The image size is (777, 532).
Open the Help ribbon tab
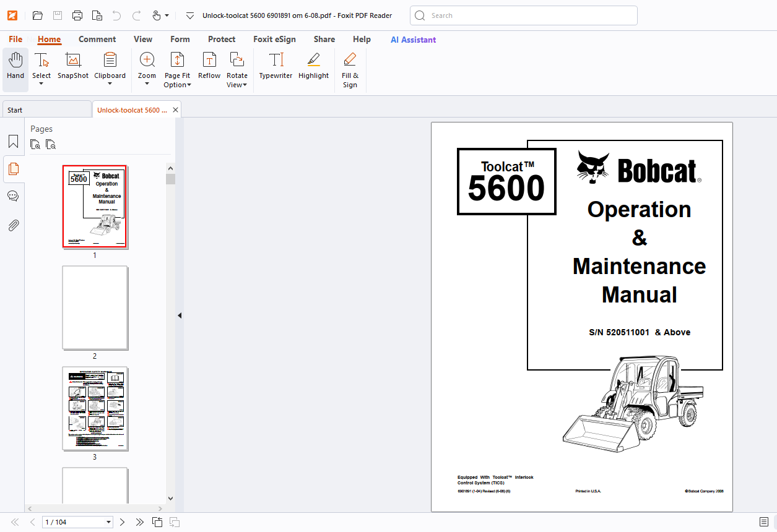click(x=362, y=39)
